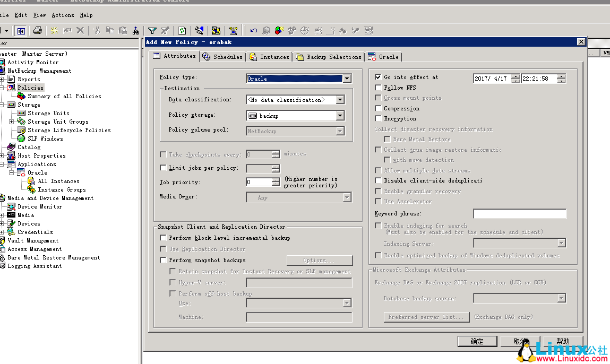
Task: Click the yellow star New icon
Action: tap(54, 31)
